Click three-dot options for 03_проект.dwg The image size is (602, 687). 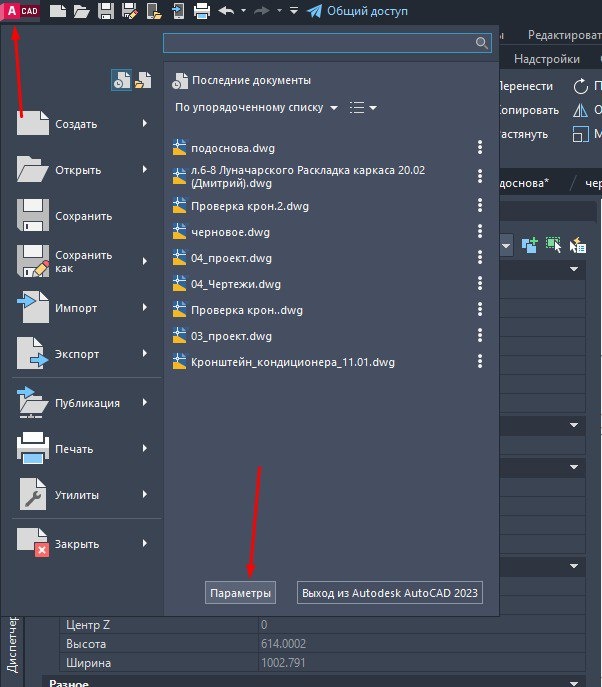point(480,335)
